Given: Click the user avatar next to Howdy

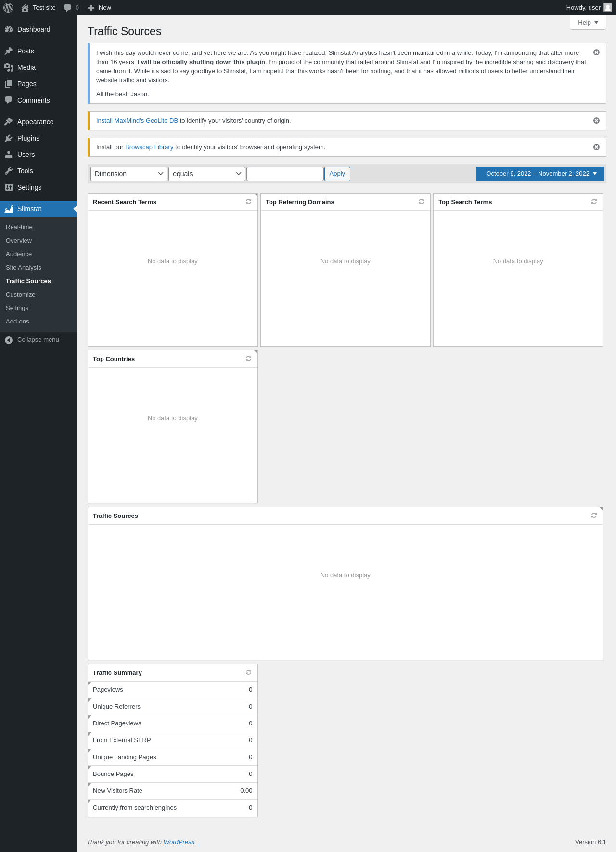Looking at the screenshot, I should pyautogui.click(x=608, y=7).
